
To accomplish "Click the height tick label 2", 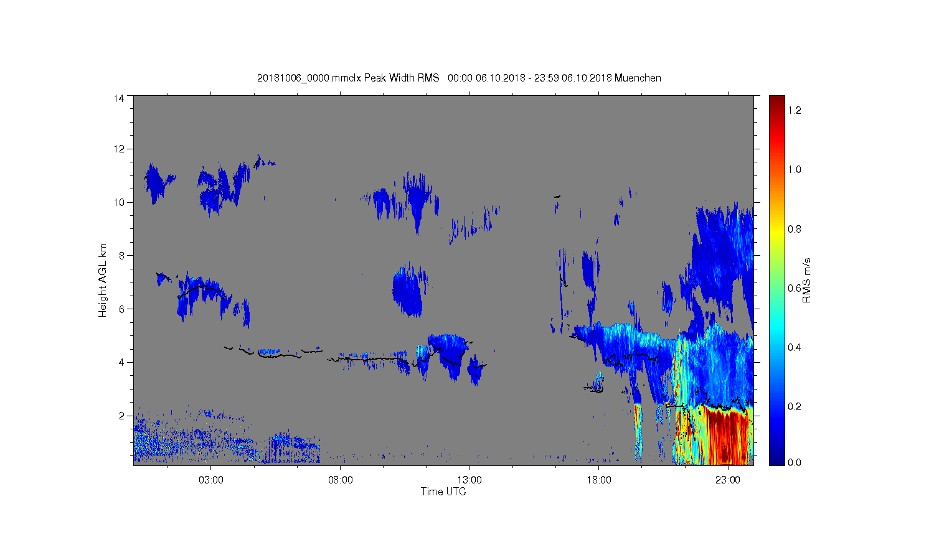I will [122, 416].
